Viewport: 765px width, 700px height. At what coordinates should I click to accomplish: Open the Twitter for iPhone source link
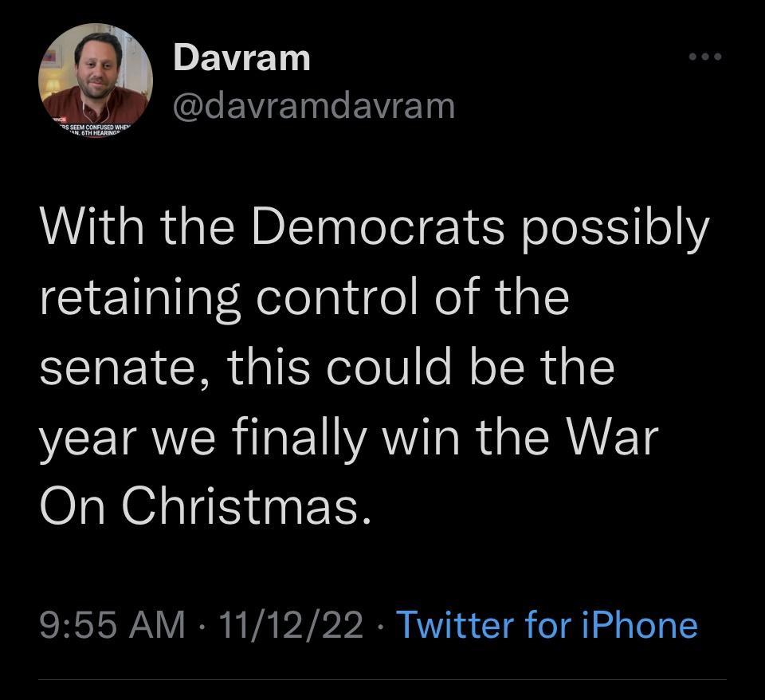coord(546,624)
